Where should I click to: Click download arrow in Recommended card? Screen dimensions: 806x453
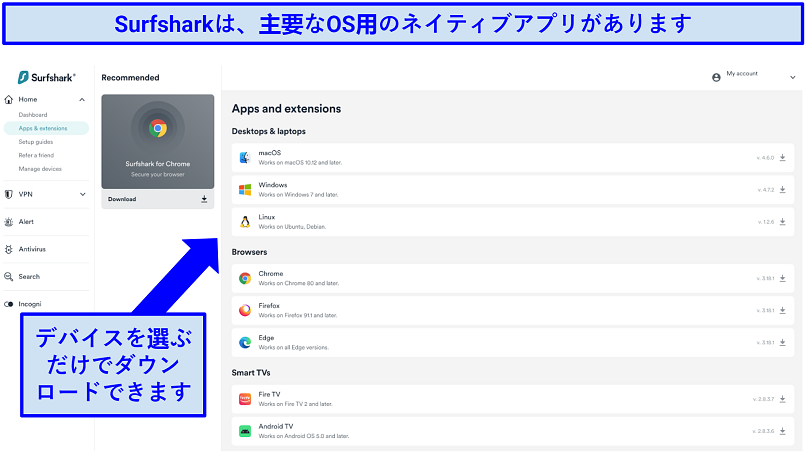(x=204, y=199)
